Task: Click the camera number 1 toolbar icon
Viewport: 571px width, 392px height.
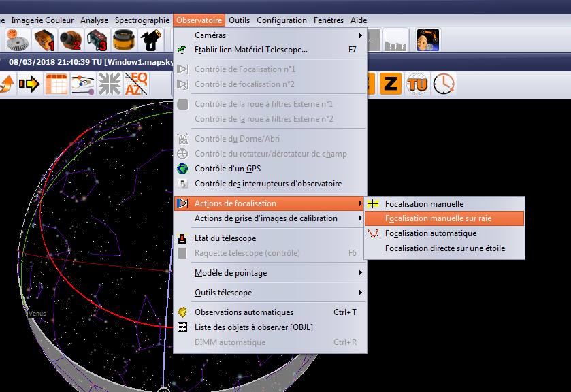Action: point(43,40)
